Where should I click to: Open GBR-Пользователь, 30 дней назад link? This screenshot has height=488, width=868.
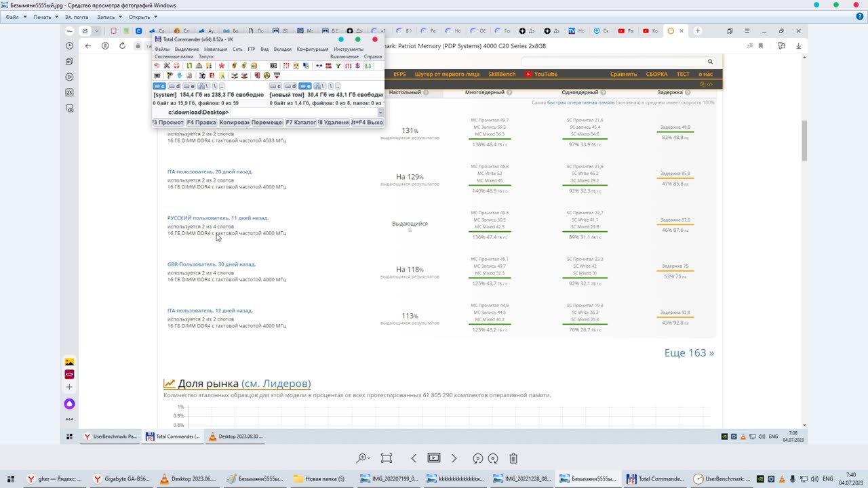[212, 264]
